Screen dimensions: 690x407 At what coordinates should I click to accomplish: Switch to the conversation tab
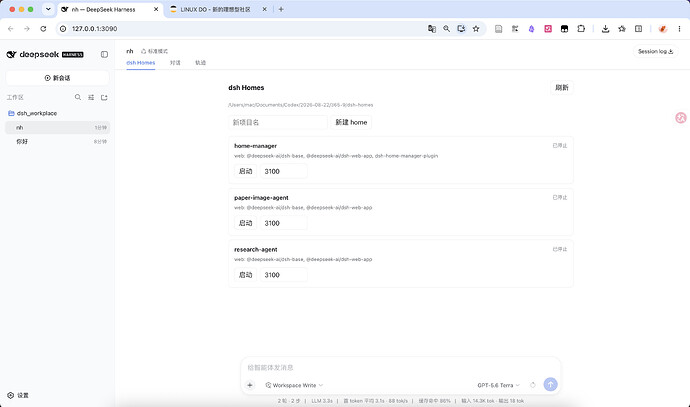(175, 62)
